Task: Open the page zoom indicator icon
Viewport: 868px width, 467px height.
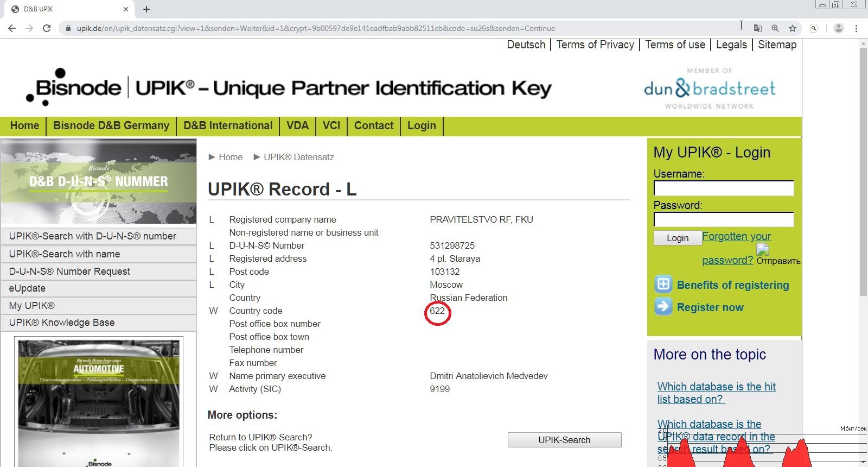Action: [x=775, y=28]
